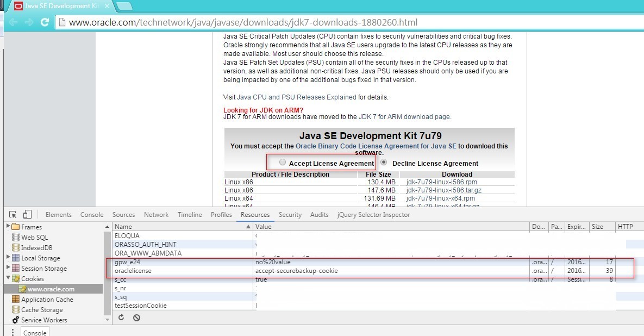Switch to the Timeline tab

(x=190, y=214)
